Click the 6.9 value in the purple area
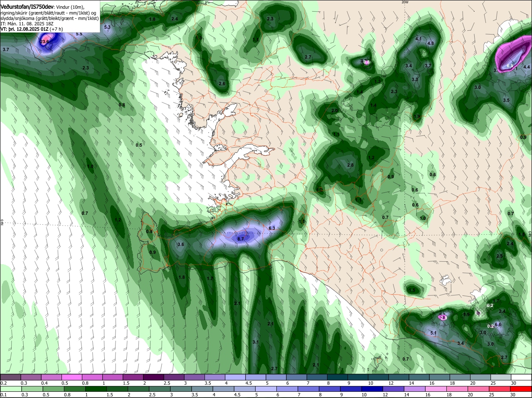Image resolution: width=532 pixels, height=398 pixels. click(510, 66)
